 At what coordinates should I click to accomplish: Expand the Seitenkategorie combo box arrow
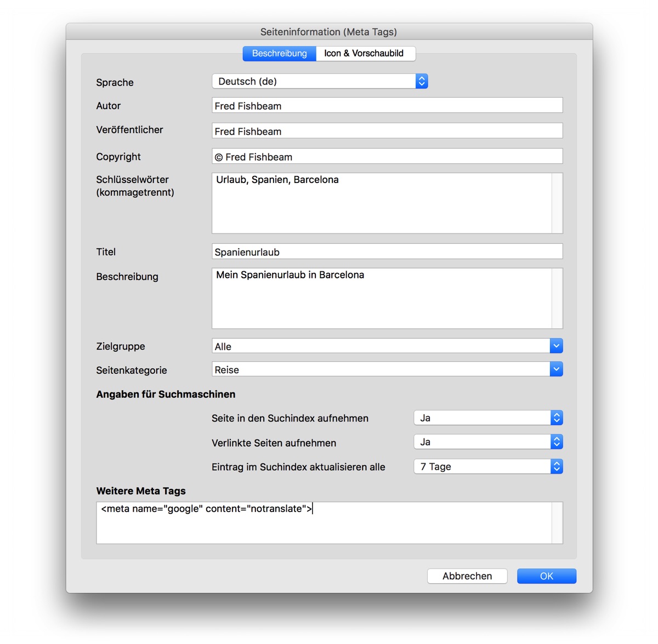[x=556, y=369]
